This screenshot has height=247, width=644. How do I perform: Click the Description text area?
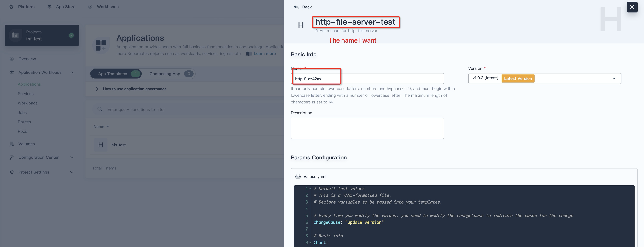tap(367, 128)
